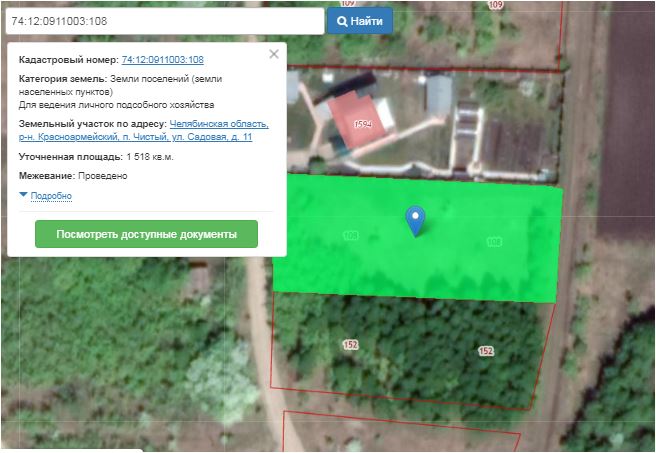Click the left 152 parcel label

click(x=350, y=344)
